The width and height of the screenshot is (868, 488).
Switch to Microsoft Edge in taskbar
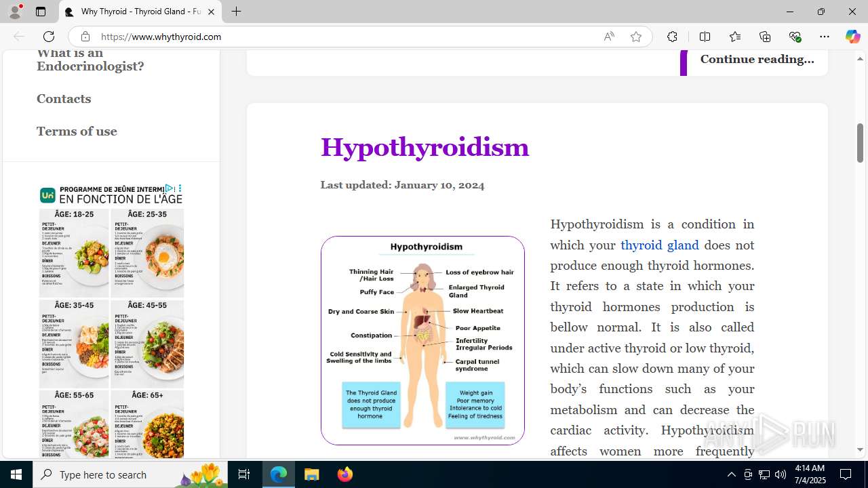[279, 474]
